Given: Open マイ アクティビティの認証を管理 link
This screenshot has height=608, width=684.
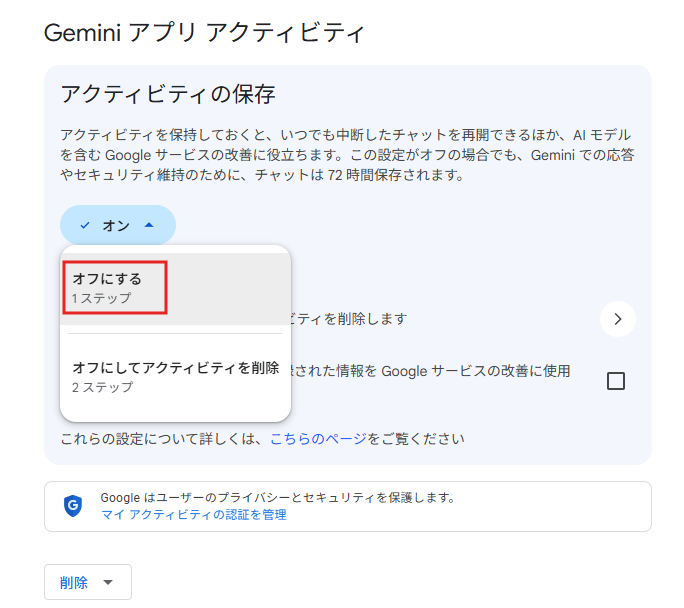Looking at the screenshot, I should pos(193,515).
